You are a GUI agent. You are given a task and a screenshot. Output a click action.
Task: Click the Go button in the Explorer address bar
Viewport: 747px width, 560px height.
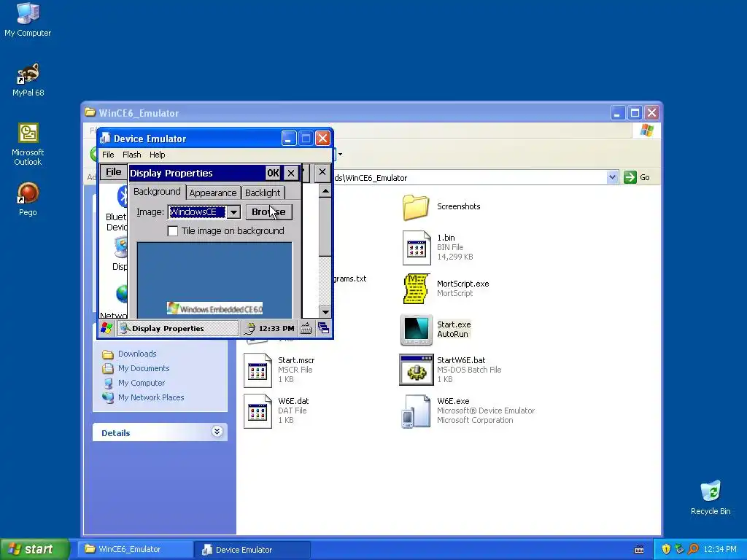click(637, 178)
